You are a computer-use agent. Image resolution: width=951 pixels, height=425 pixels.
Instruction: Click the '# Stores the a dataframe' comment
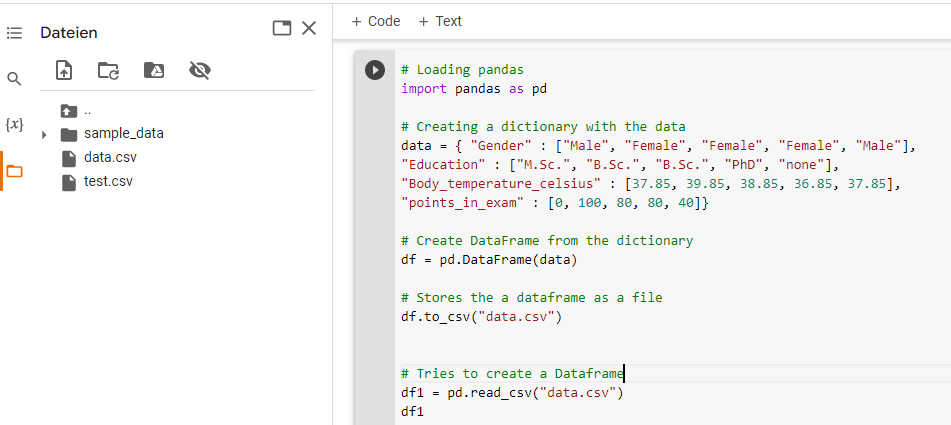tap(532, 298)
